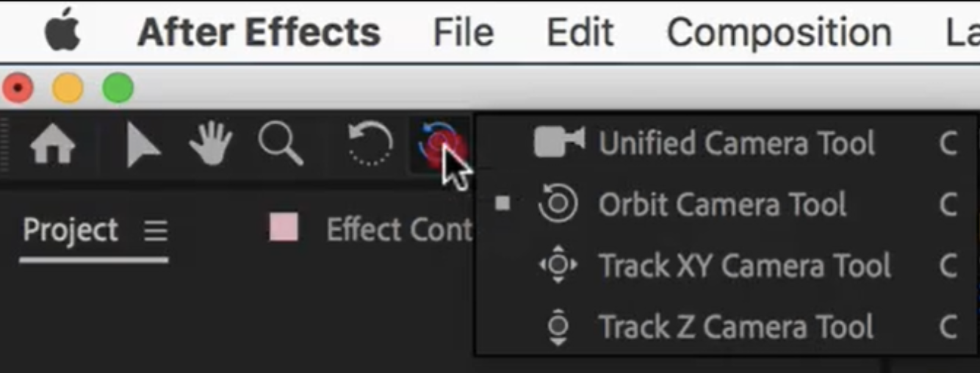Open the Edit menu
980x373 pixels.
(x=580, y=32)
